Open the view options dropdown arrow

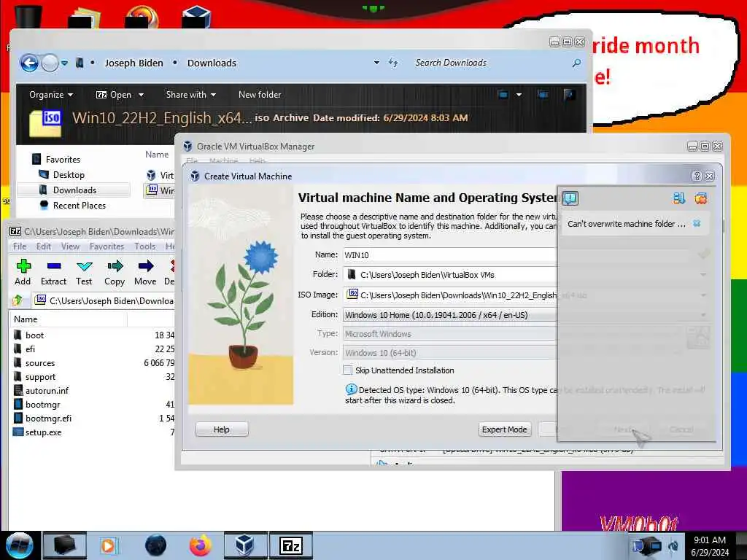click(519, 95)
